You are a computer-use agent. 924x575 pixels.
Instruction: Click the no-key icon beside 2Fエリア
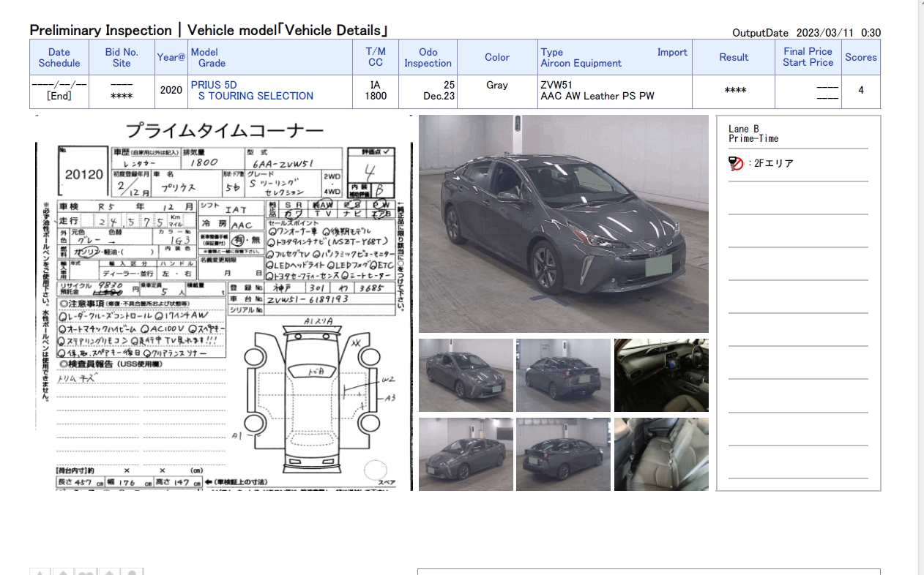tap(736, 164)
